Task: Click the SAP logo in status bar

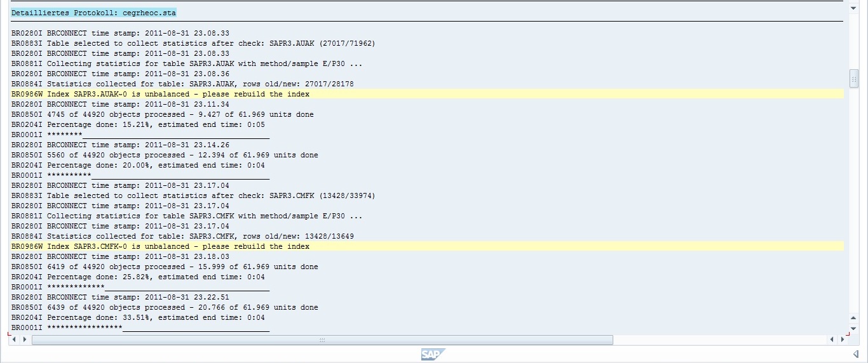Action: (x=433, y=354)
